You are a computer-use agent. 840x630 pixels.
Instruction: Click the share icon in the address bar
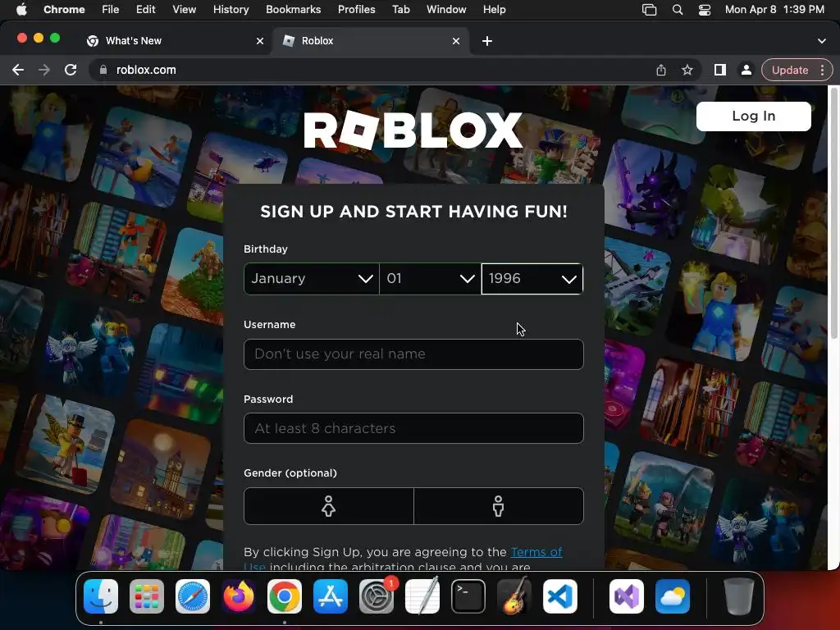pyautogui.click(x=661, y=71)
